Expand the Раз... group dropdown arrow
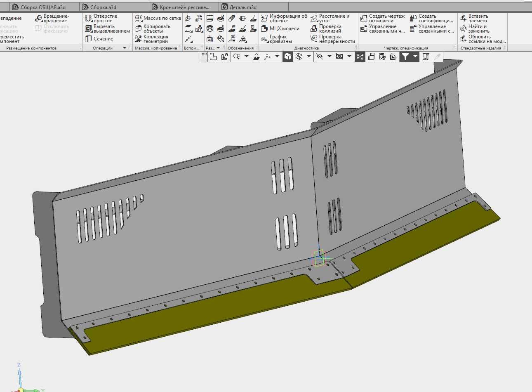Image resolution: width=532 pixels, height=392 pixels. [x=219, y=48]
